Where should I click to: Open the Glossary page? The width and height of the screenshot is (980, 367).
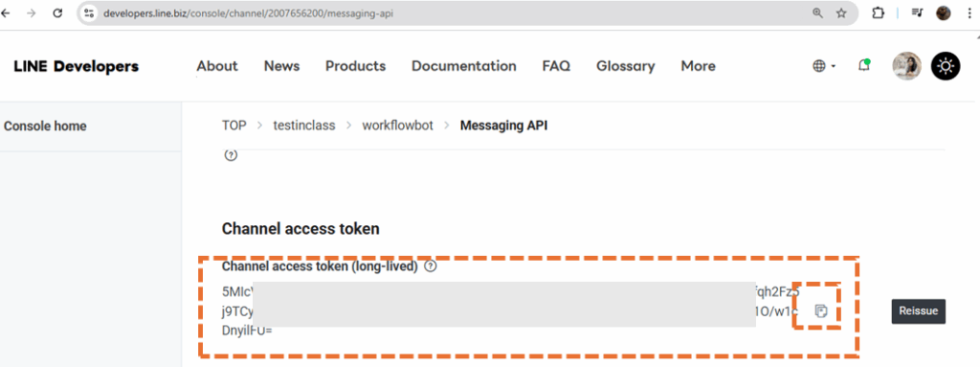coord(626,66)
